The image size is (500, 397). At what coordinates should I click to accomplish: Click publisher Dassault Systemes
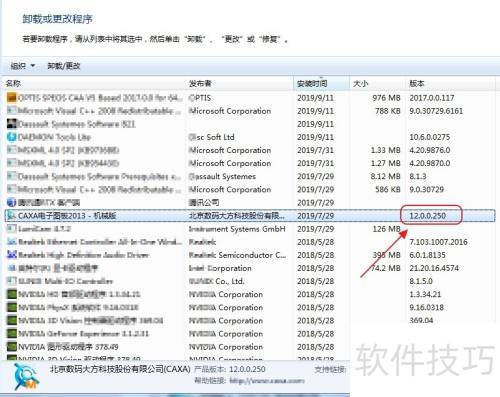click(x=222, y=176)
